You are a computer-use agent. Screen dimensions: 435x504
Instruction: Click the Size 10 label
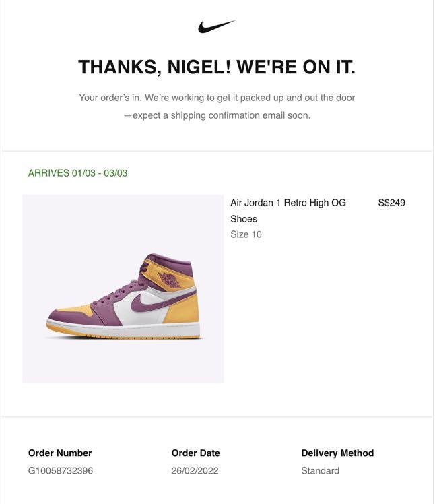point(246,234)
